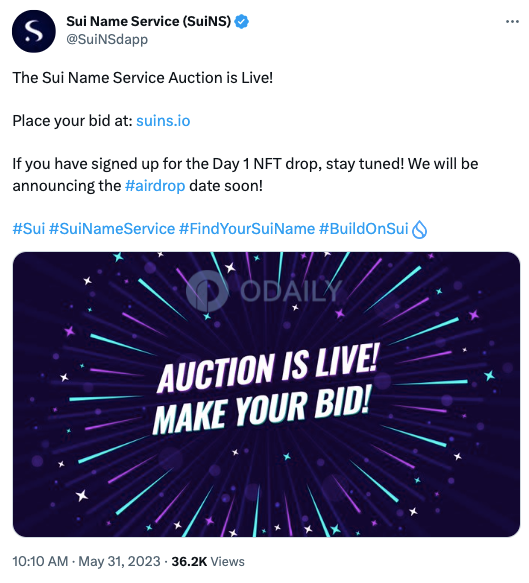
Task: Click the ODAILY watermark logo
Action: (x=263, y=290)
